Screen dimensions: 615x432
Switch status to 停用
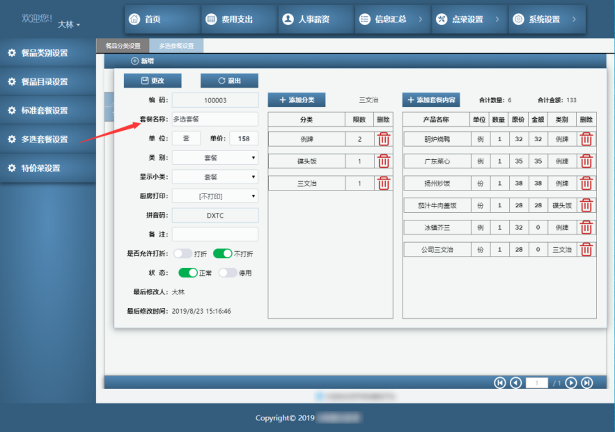pos(228,272)
